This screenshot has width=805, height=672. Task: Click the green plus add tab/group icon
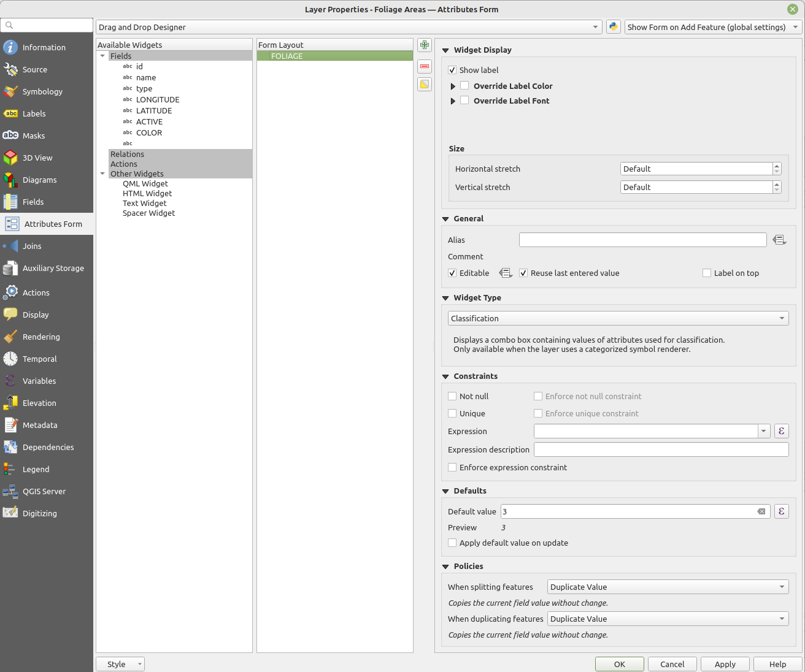pyautogui.click(x=425, y=45)
